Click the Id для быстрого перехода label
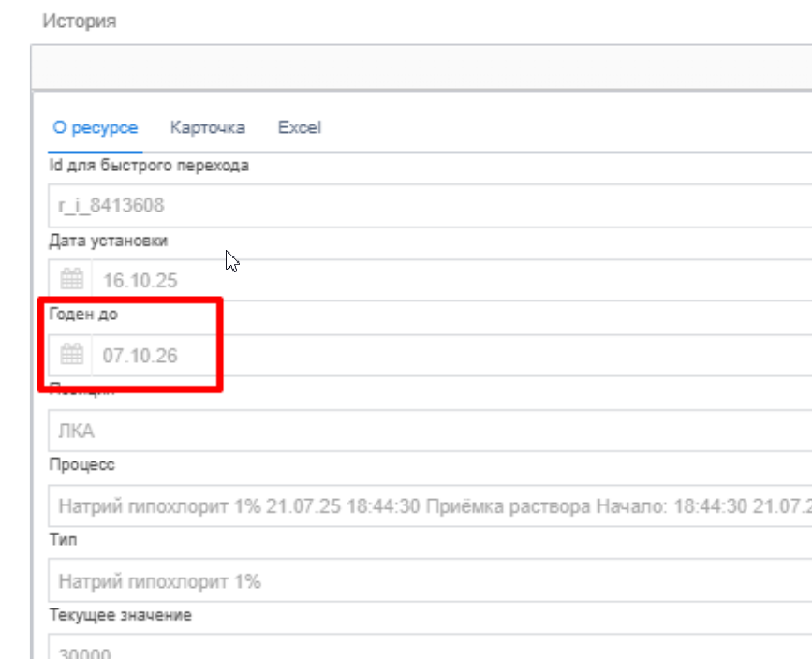This screenshot has height=659, width=812. pos(149,166)
